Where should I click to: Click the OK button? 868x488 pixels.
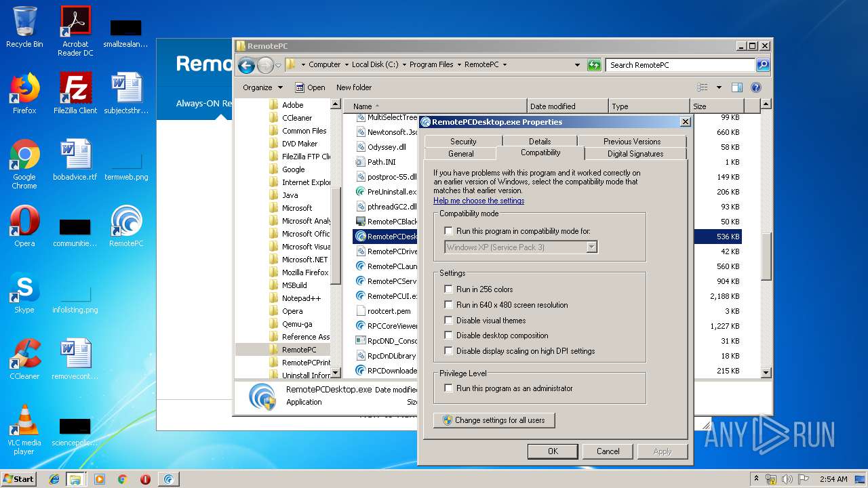tap(553, 451)
